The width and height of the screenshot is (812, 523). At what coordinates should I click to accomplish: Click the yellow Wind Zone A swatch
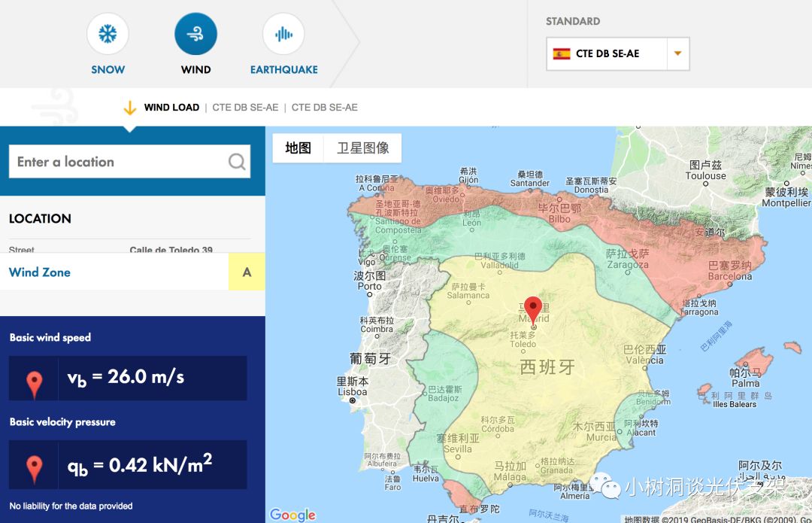[x=247, y=272]
